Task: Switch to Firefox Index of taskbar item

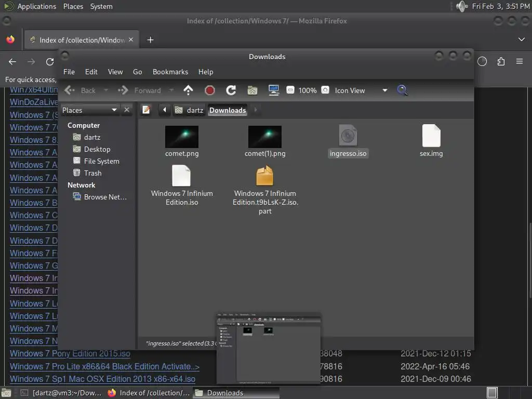Action: click(x=149, y=393)
